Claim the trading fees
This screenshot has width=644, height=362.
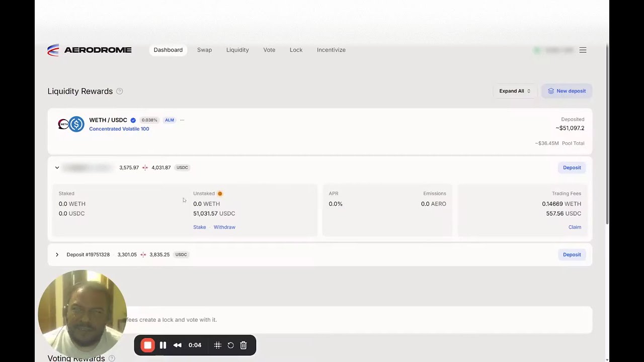(x=575, y=227)
